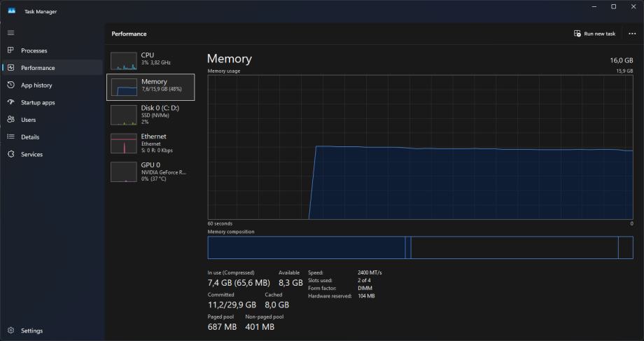Click the Paged pool value 687 MB
This screenshot has width=644, height=341.
222,327
